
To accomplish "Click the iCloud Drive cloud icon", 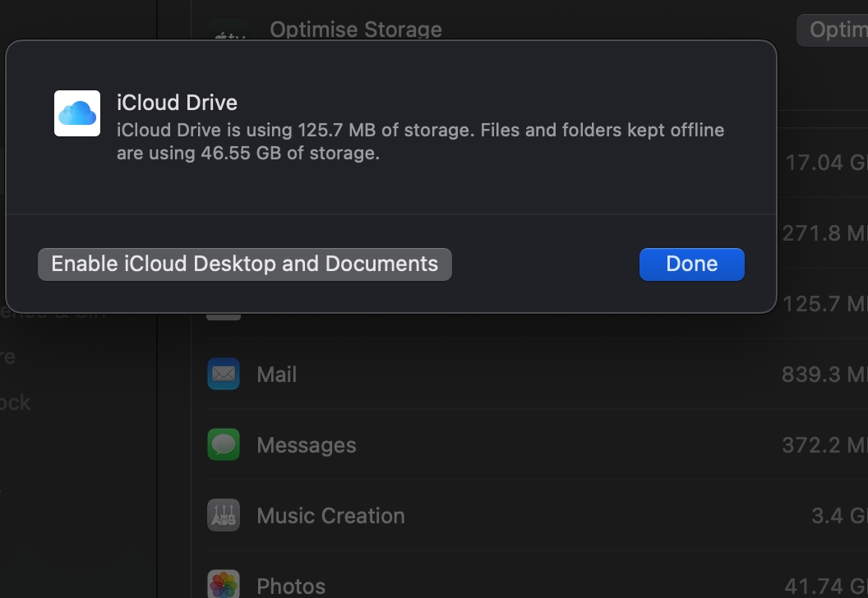I will pyautogui.click(x=77, y=113).
